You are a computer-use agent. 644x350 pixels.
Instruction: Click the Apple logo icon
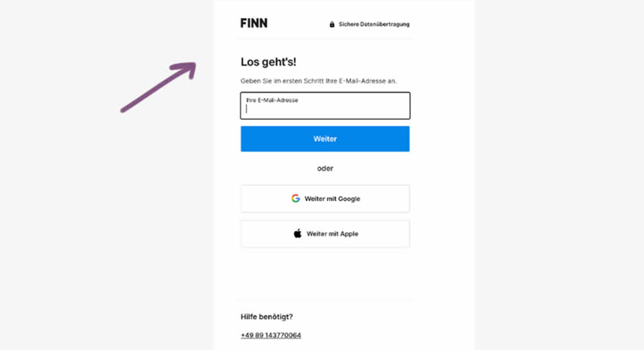(298, 233)
